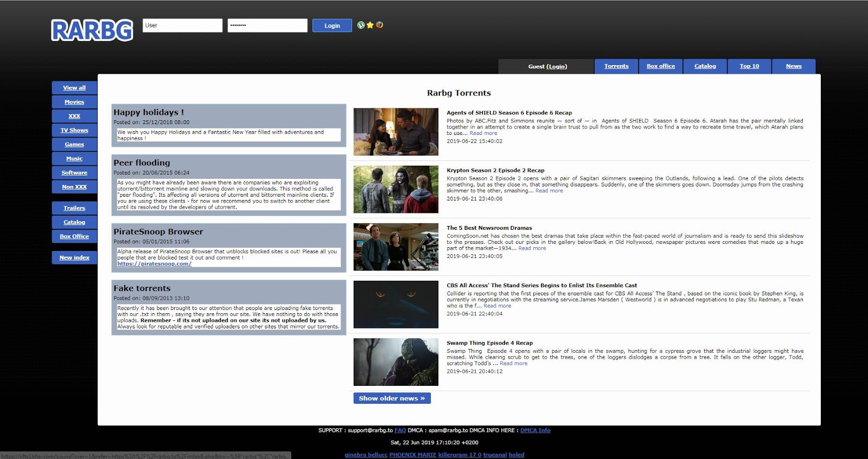Click the "Fake torrents" announcement title
This screenshot has width=868, height=459.
pyautogui.click(x=142, y=288)
